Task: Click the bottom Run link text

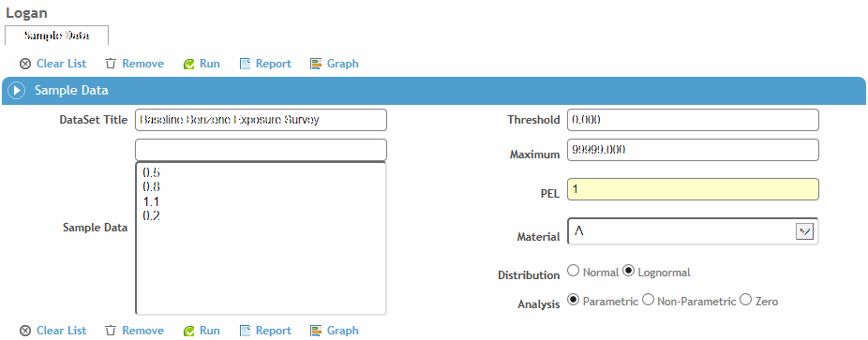Action: tap(210, 331)
